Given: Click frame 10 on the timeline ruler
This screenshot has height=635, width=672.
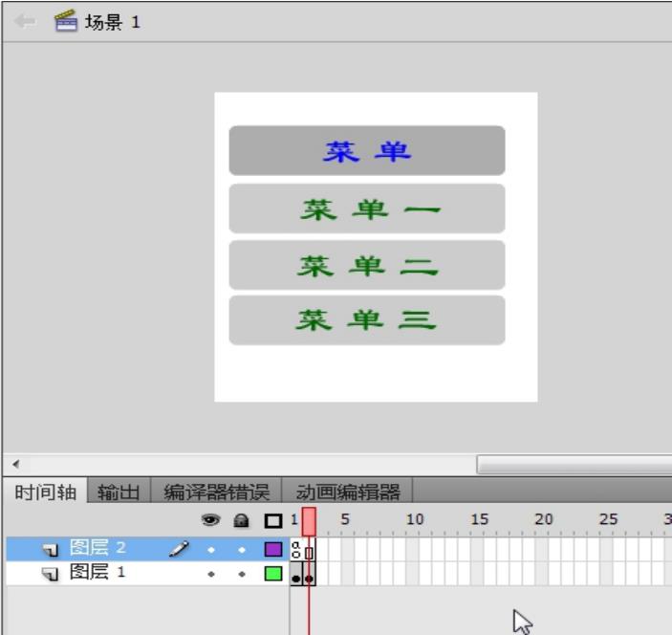Looking at the screenshot, I should [415, 519].
